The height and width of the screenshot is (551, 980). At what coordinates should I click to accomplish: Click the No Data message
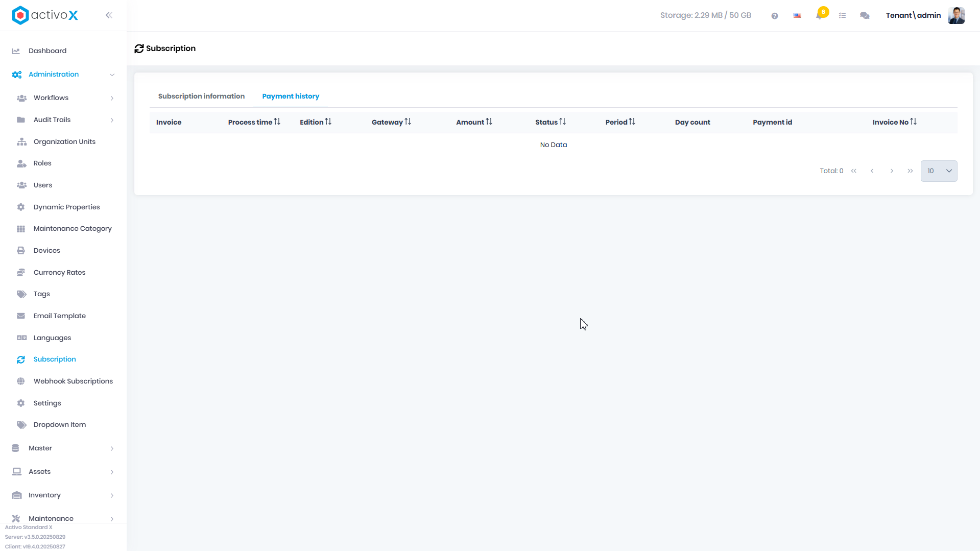(554, 145)
